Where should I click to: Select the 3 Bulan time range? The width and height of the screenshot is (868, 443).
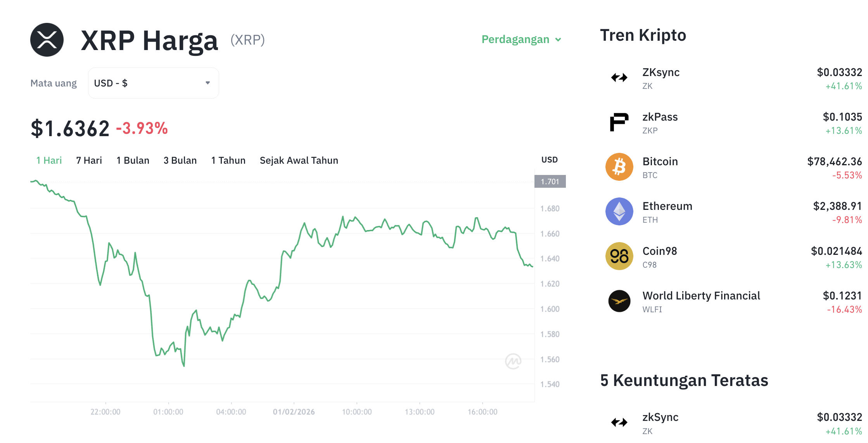180,160
